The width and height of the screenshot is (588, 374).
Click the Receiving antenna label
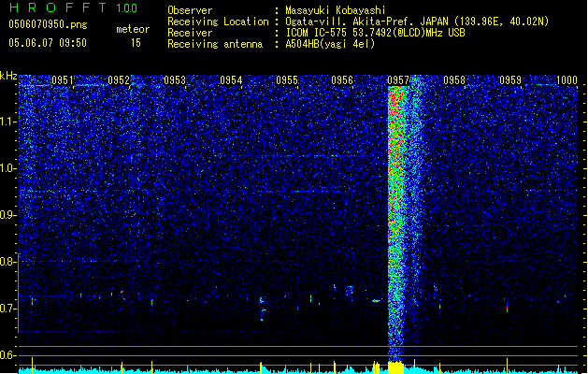pyautogui.click(x=215, y=44)
